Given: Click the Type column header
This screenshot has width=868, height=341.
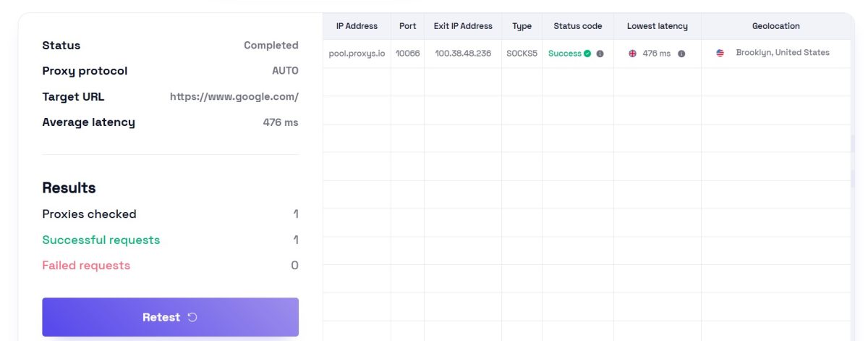Looking at the screenshot, I should tap(522, 26).
